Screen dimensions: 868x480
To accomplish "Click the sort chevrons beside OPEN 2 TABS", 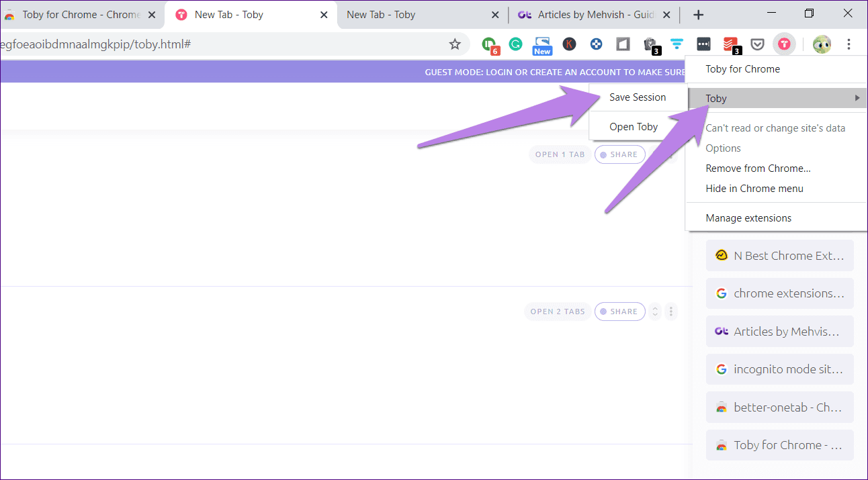I will point(655,311).
